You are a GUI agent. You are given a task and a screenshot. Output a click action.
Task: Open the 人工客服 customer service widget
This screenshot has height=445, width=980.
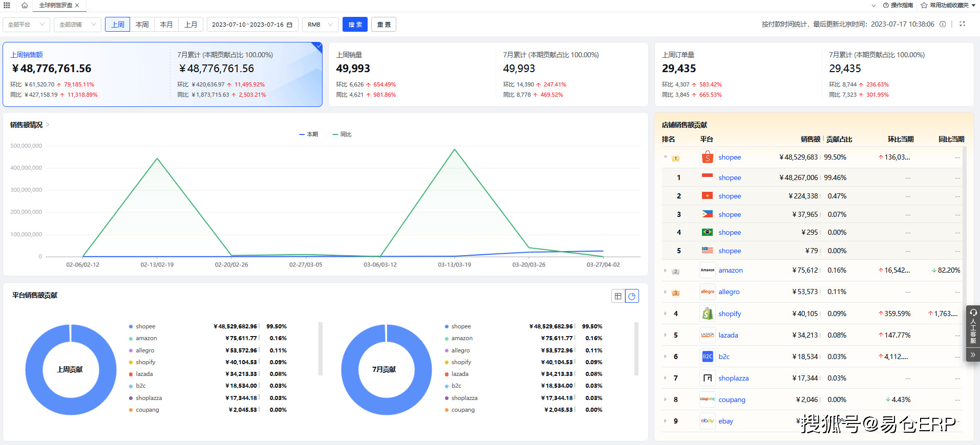click(973, 327)
